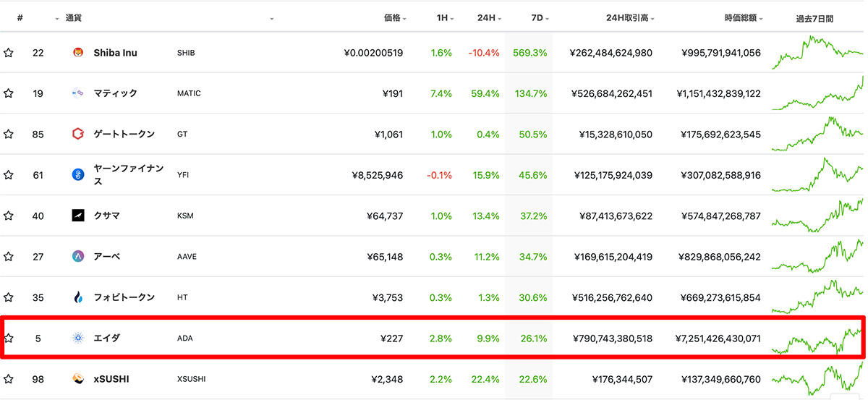868x400 pixels.
Task: Sort by 24H取引高 column
Action: [x=631, y=18]
